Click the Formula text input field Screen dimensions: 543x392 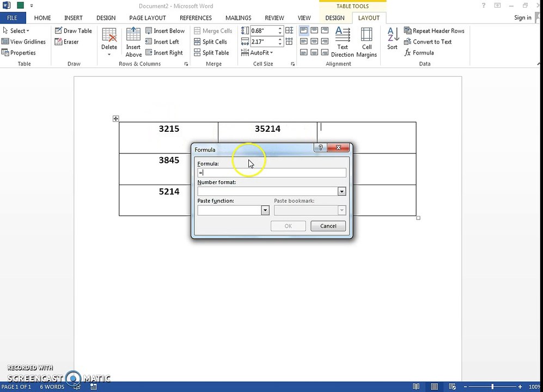[272, 173]
